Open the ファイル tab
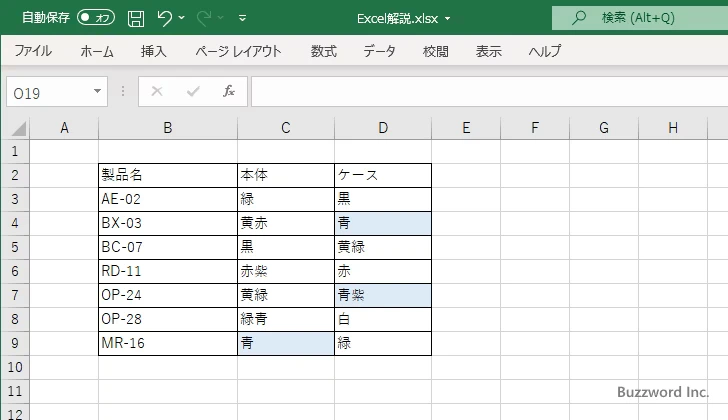The image size is (728, 420). pos(33,51)
